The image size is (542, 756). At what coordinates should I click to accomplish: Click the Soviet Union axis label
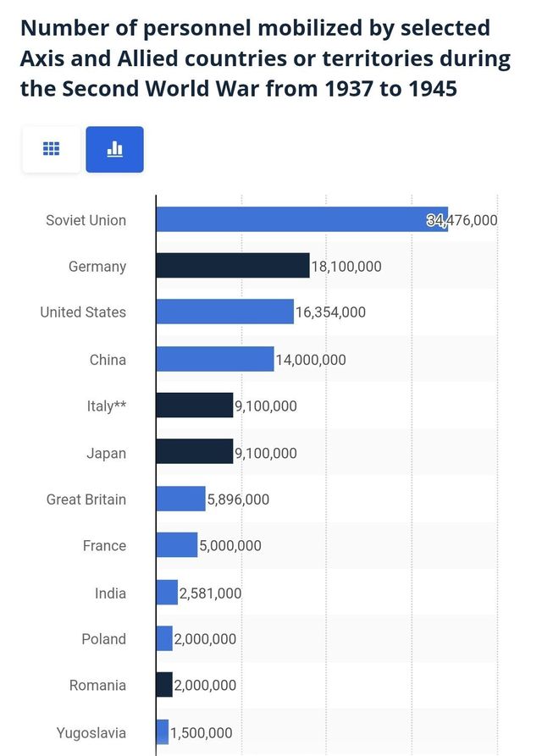click(86, 220)
